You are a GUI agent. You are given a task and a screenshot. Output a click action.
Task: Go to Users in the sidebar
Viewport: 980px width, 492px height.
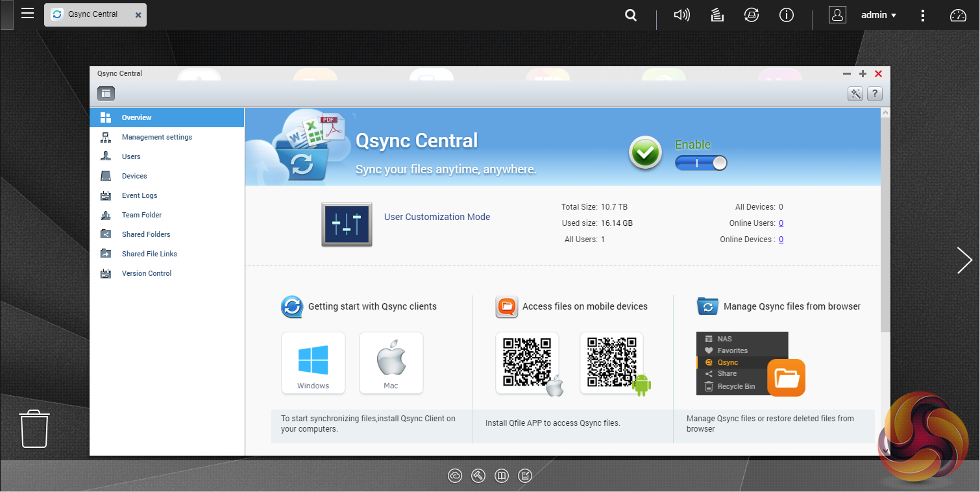coord(167,156)
